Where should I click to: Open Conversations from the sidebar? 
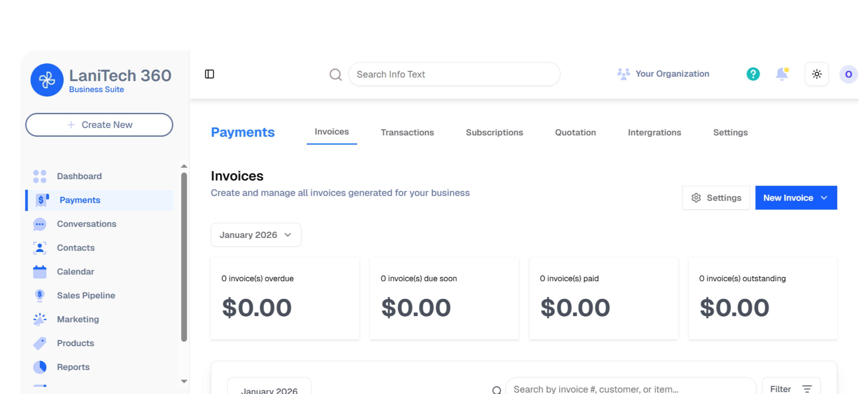[x=86, y=224]
